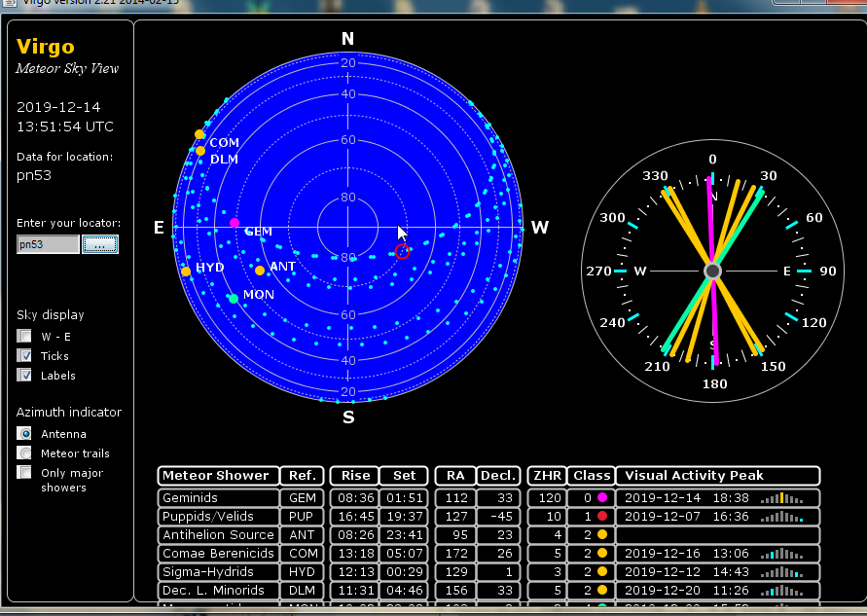Click the Decl. column header

point(498,476)
